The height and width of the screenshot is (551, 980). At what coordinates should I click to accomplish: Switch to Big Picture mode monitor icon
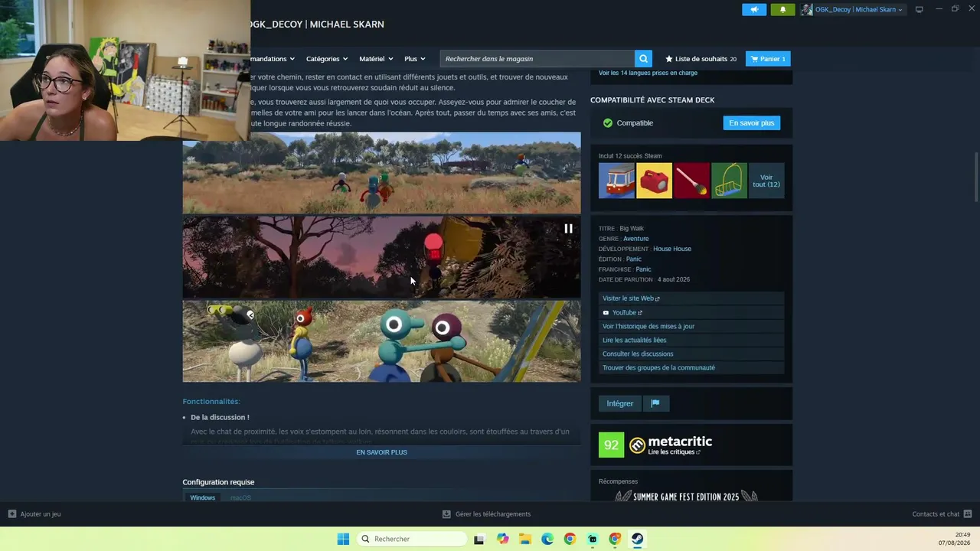pyautogui.click(x=919, y=9)
